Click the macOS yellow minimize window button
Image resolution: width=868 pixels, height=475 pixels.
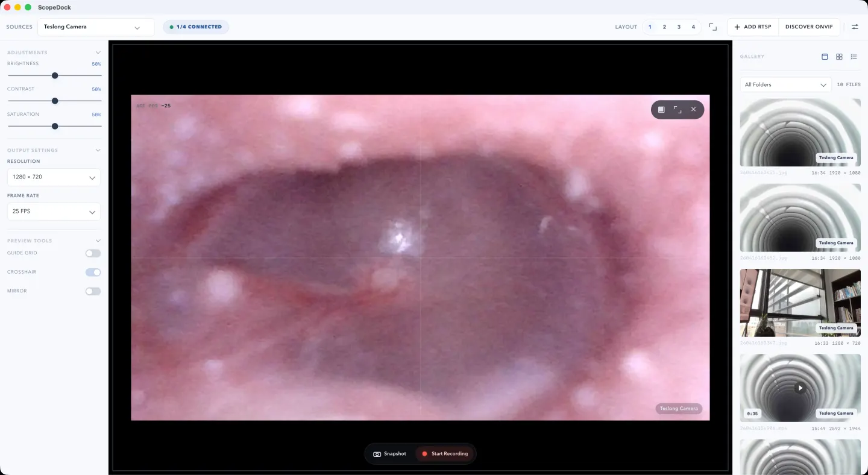point(17,7)
